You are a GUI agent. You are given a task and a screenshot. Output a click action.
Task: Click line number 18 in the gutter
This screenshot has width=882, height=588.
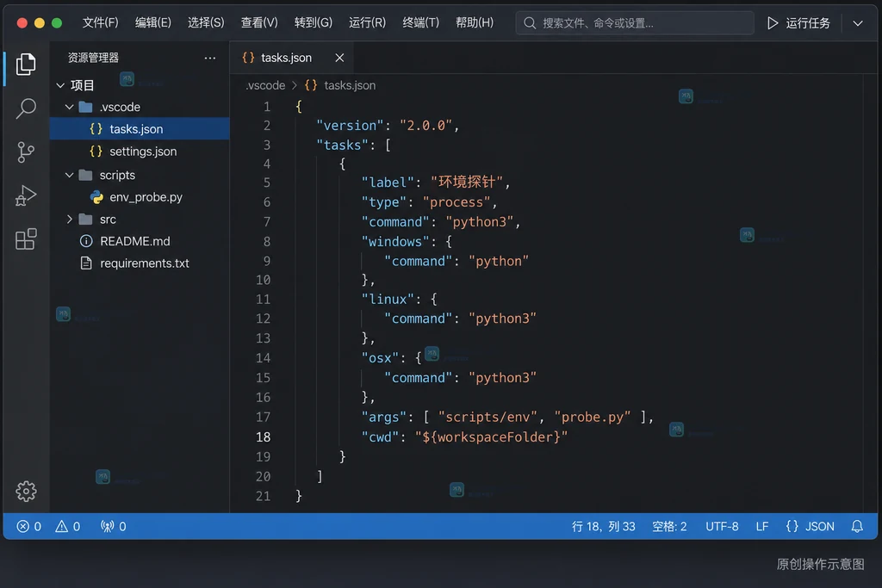click(x=264, y=436)
